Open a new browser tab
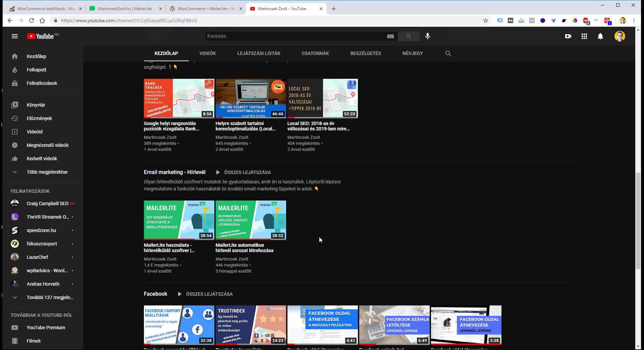Viewport: 644px width, 350px height. pos(333,9)
